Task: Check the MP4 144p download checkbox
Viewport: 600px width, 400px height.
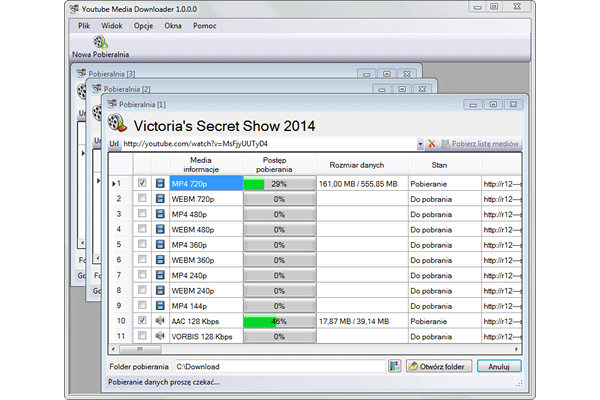Action: [x=142, y=305]
